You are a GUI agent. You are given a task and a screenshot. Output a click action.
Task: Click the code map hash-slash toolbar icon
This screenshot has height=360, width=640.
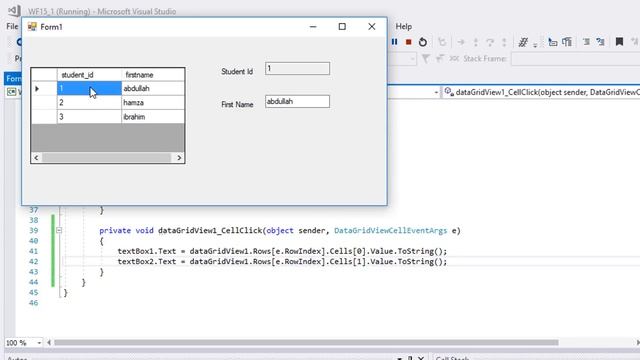[x=523, y=42]
